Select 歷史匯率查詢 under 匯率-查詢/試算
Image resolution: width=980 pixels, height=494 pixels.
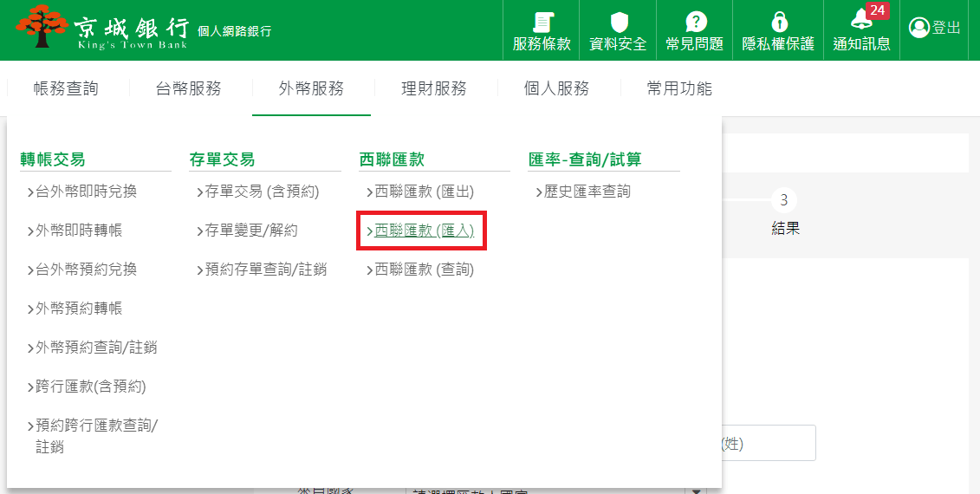587,192
